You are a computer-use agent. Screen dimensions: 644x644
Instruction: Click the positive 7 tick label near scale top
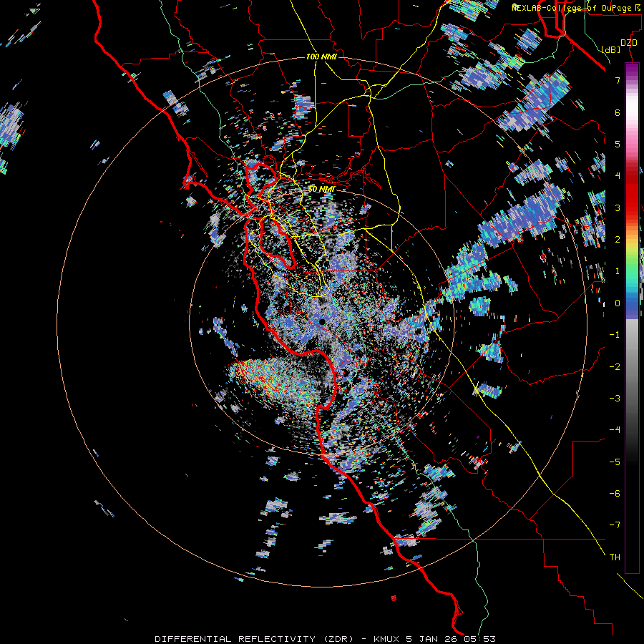pyautogui.click(x=618, y=80)
